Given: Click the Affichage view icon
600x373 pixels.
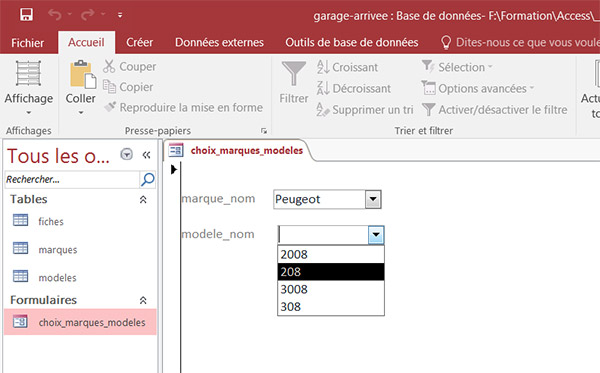Looking at the screenshot, I should 28,73.
